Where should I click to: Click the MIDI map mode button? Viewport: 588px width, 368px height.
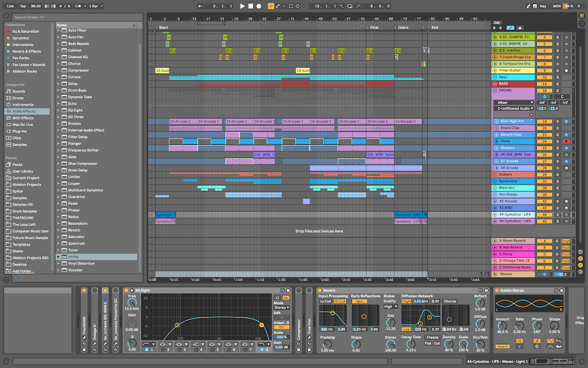(x=557, y=6)
